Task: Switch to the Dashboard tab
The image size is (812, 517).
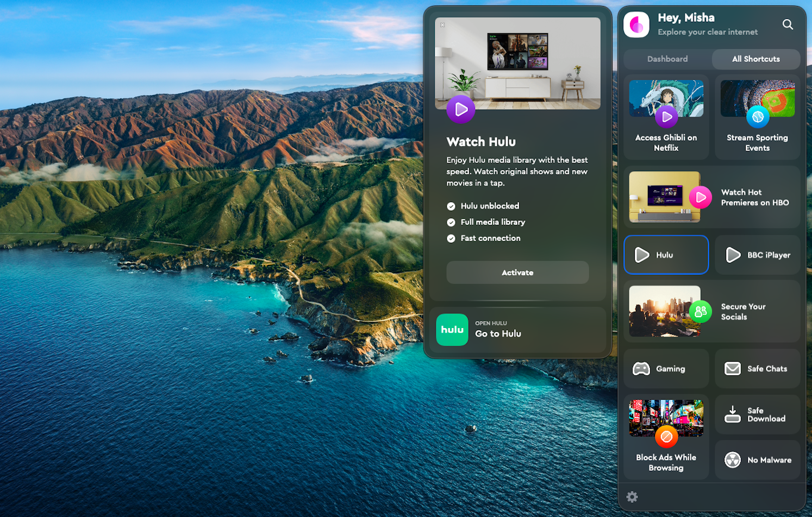Action: tap(667, 59)
